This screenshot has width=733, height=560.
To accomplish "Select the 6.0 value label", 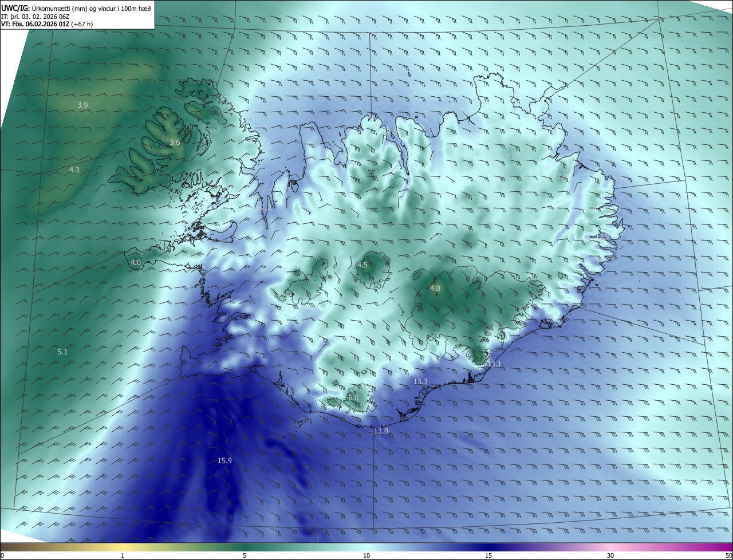I will 353,397.
